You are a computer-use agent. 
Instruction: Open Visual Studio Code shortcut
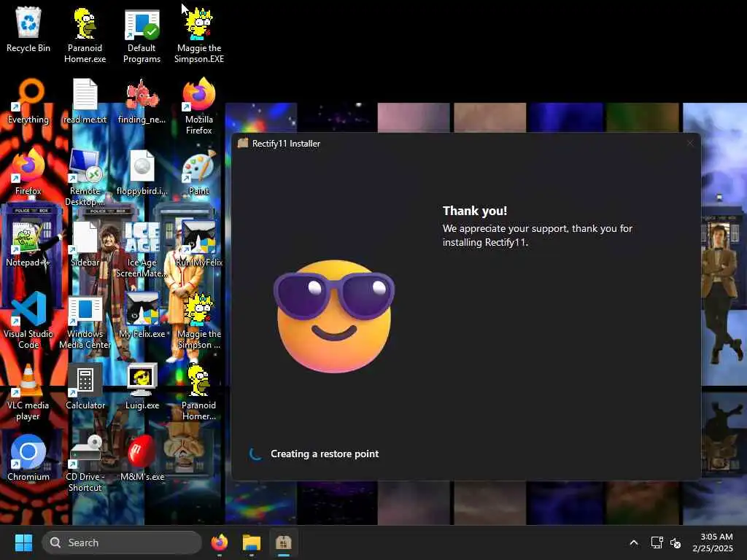coord(28,321)
